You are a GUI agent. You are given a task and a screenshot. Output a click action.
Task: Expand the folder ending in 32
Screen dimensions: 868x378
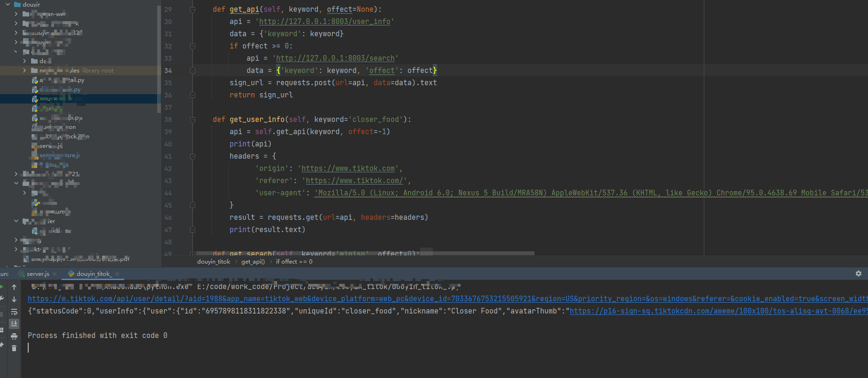coord(16,33)
